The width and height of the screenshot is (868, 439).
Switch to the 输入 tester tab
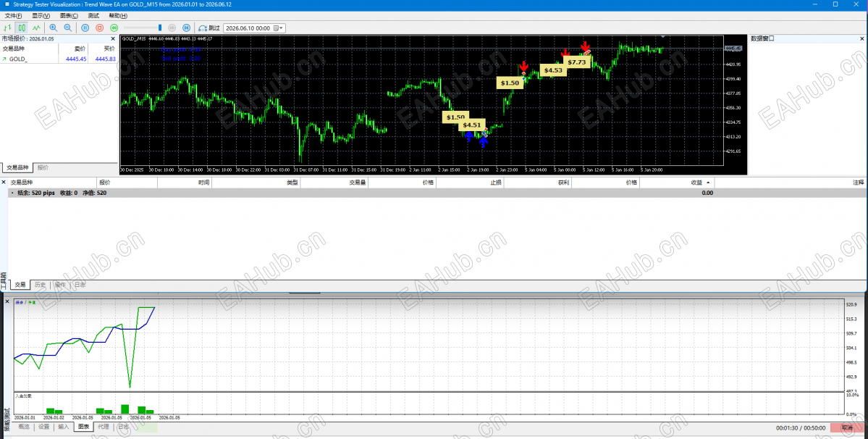pos(64,427)
